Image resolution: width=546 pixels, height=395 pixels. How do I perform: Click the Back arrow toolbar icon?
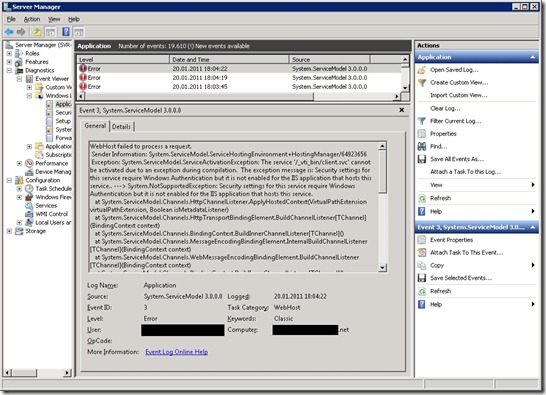(x=9, y=32)
